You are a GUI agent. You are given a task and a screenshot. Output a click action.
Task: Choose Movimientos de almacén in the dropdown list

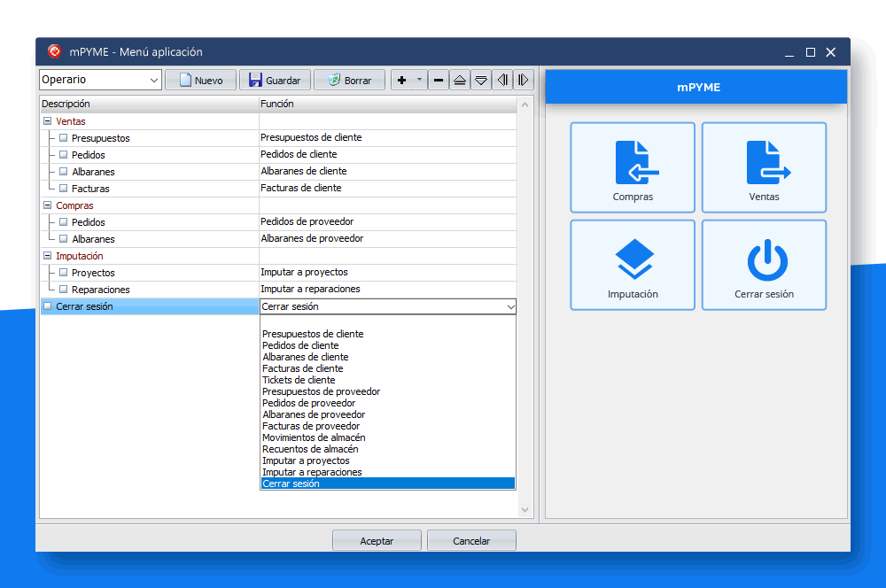(314, 437)
